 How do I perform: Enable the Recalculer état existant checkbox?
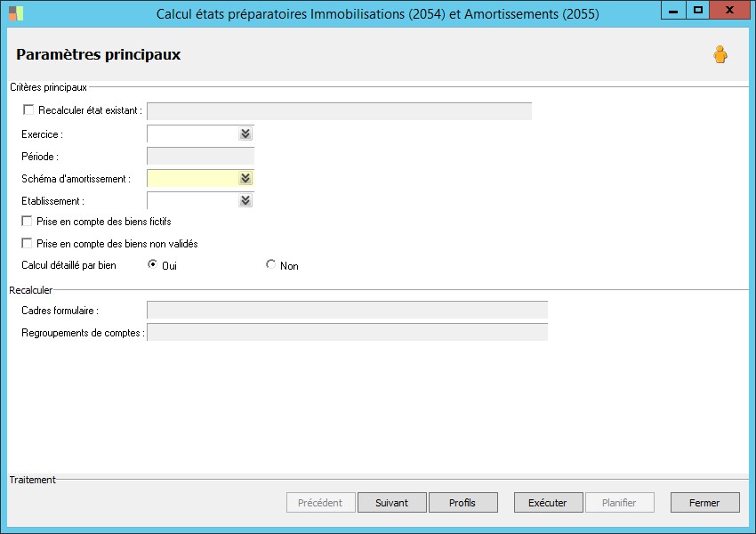(x=28, y=110)
